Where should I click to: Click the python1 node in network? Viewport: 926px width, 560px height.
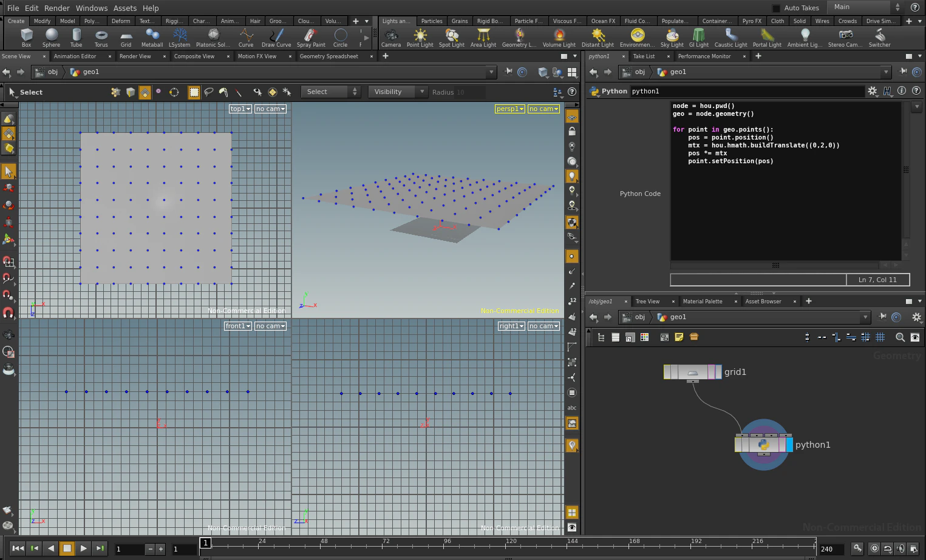pyautogui.click(x=763, y=445)
